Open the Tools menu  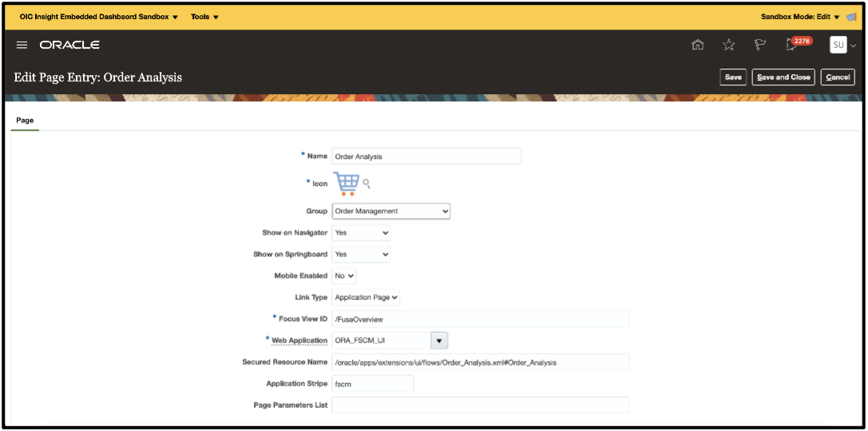pos(204,17)
